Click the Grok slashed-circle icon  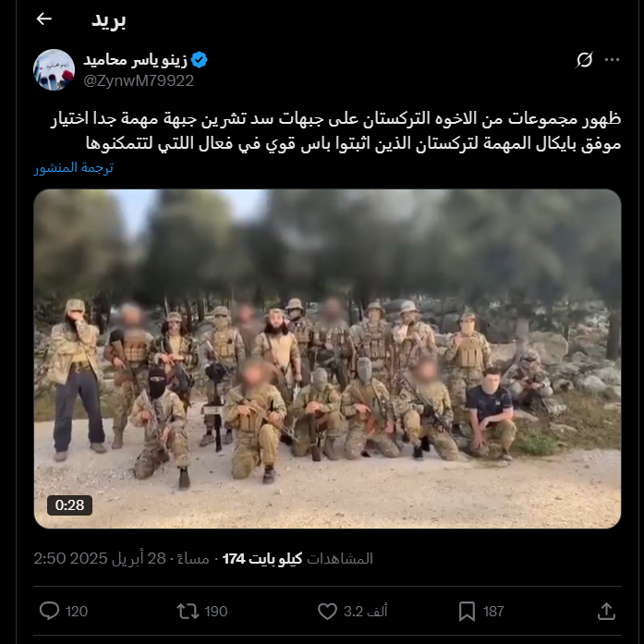(x=584, y=60)
